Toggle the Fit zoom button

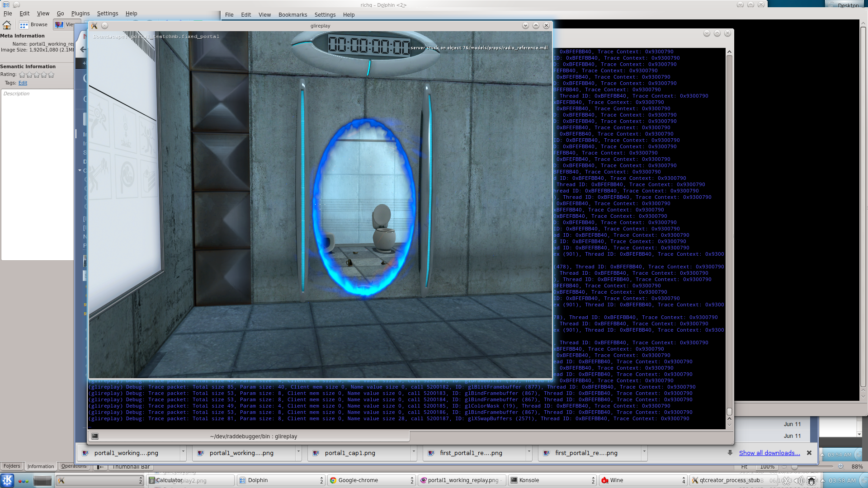point(744,467)
